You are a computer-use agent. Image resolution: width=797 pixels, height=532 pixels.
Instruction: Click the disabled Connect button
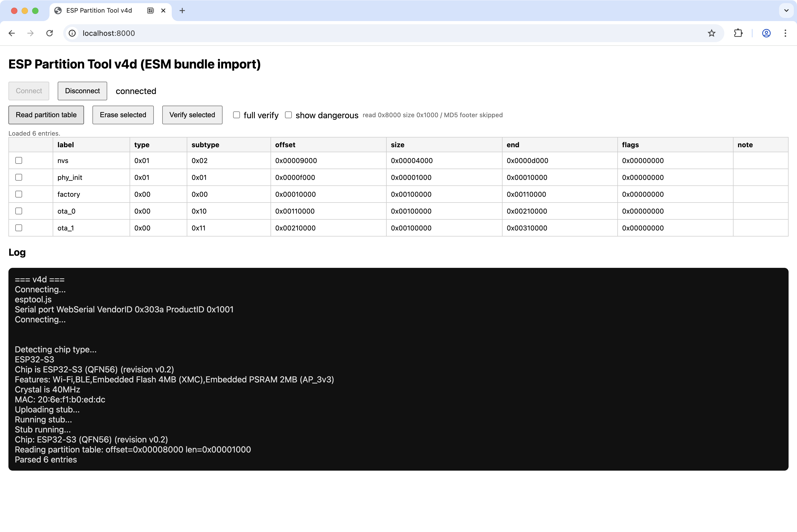point(29,91)
